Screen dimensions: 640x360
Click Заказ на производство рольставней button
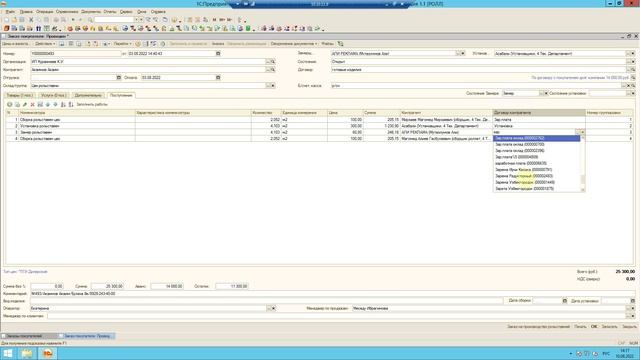pos(538,327)
